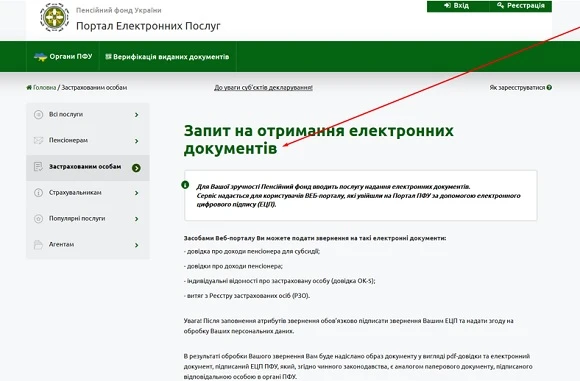Select Всі послуги sidebar item
This screenshot has height=381, width=580.
88,115
